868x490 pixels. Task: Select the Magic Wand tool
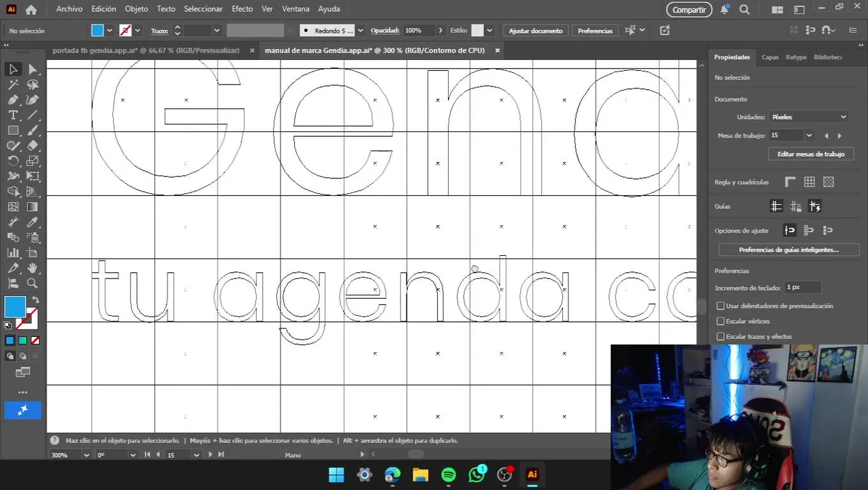13,84
